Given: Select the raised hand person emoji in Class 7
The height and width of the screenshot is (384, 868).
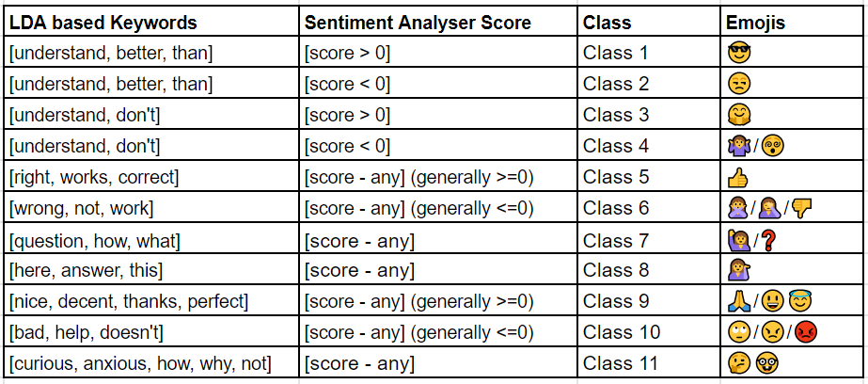Looking at the screenshot, I should point(737,240).
